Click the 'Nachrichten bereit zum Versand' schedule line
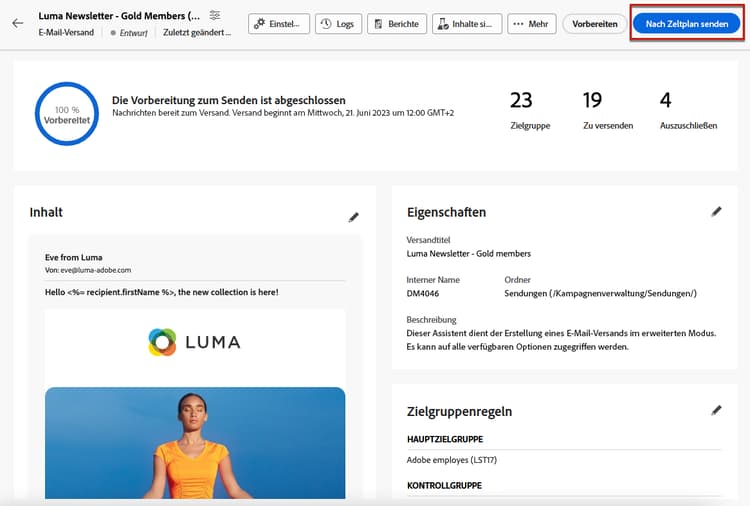 (x=283, y=113)
